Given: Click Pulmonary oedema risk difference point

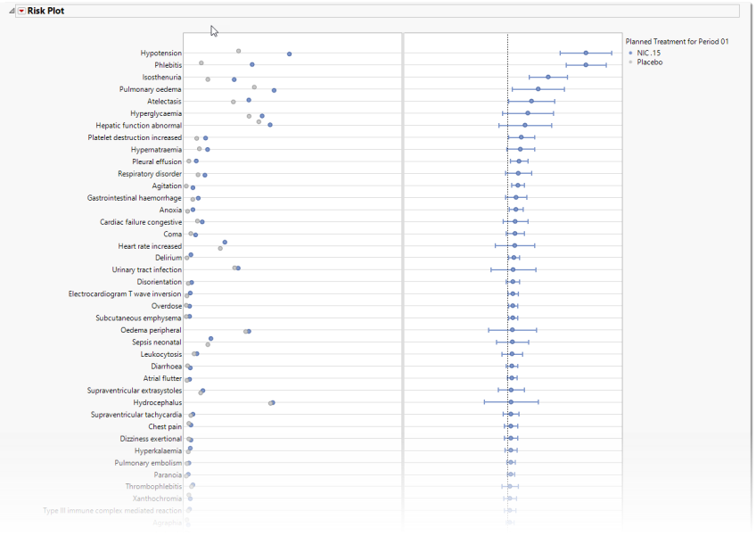Looking at the screenshot, I should (x=538, y=89).
